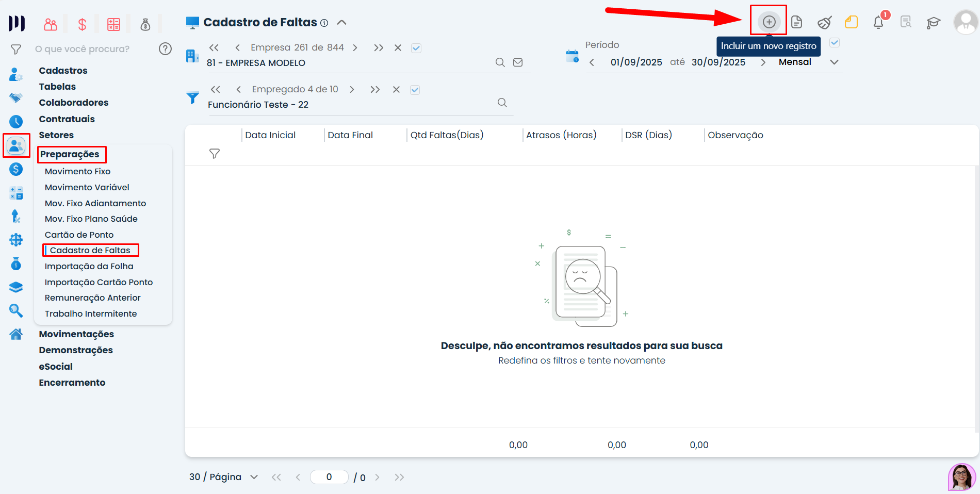
Task: Click the red dollar sign icon
Action: [82, 24]
